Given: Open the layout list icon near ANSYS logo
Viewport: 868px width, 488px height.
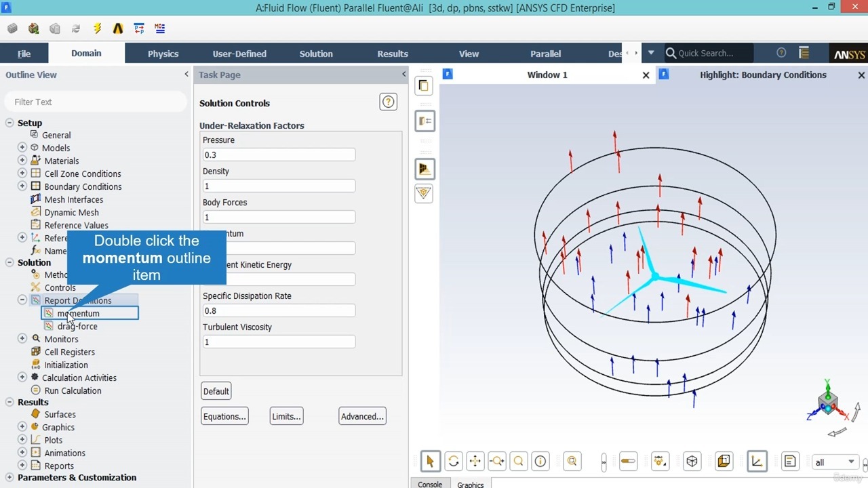Looking at the screenshot, I should click(x=804, y=53).
